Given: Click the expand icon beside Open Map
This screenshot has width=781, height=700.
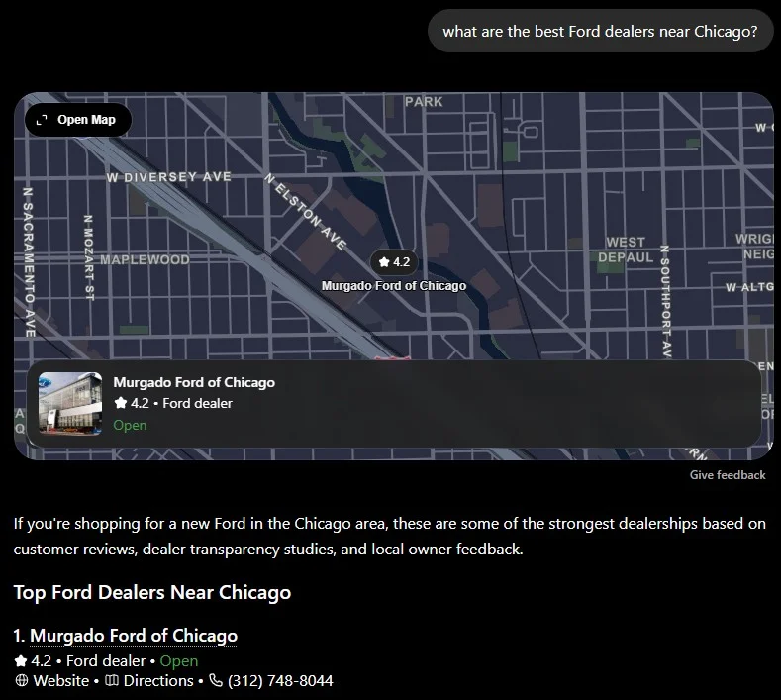Looking at the screenshot, I should click(x=42, y=120).
